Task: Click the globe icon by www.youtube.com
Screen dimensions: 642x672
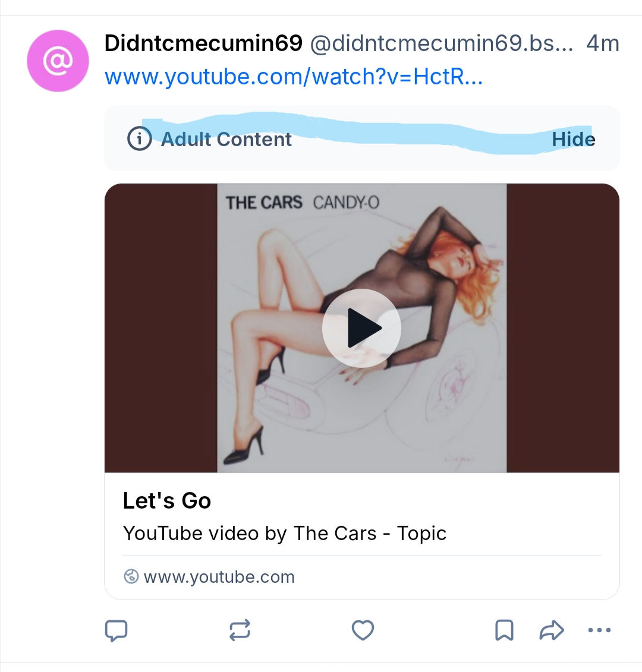Action: pos(131,576)
